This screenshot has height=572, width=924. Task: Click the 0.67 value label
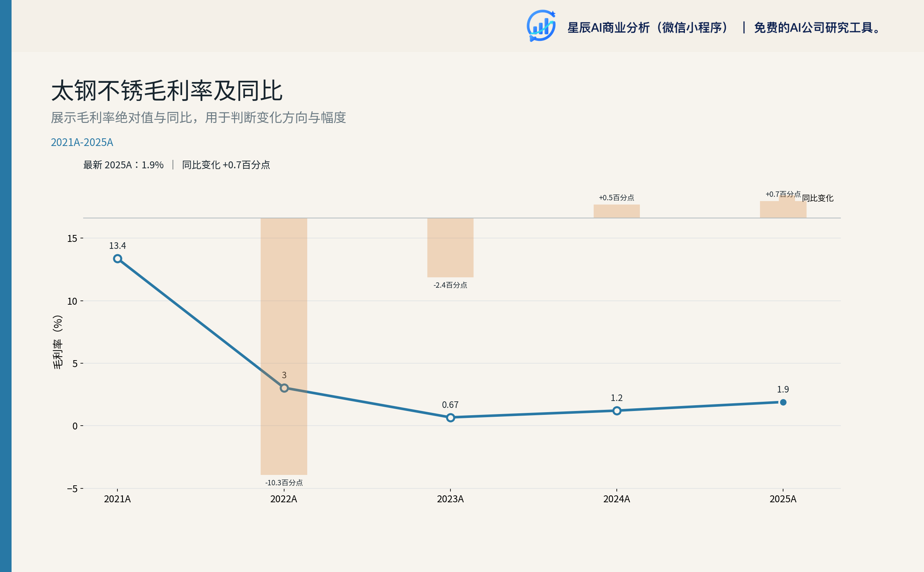point(450,405)
